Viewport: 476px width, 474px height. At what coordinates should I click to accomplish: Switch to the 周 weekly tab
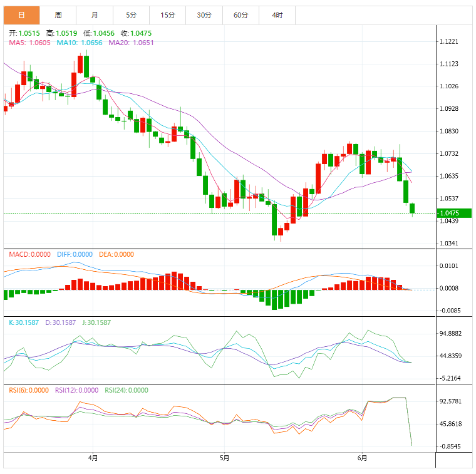pyautogui.click(x=58, y=15)
